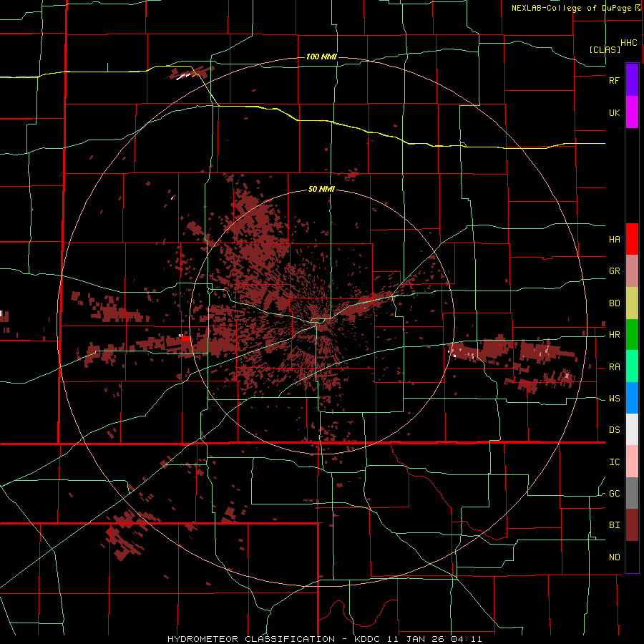644x644 pixels.
Task: Click the DS legend label
Action: click(614, 430)
